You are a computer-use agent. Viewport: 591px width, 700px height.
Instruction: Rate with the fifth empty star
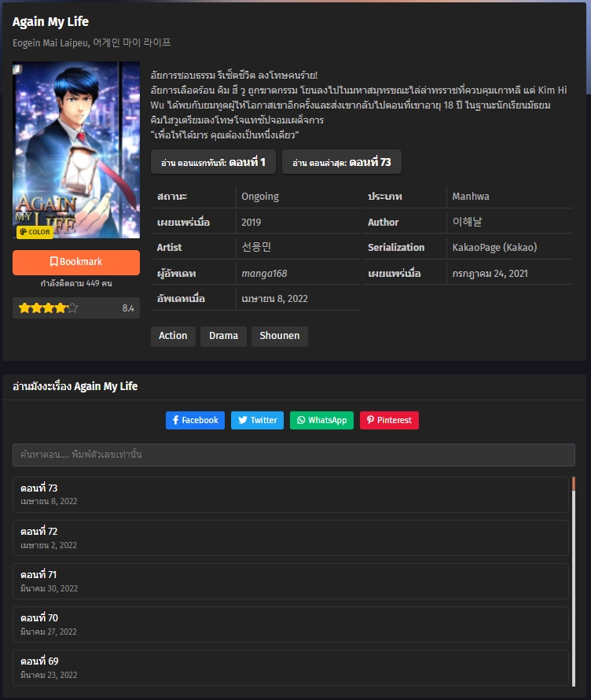tap(72, 308)
